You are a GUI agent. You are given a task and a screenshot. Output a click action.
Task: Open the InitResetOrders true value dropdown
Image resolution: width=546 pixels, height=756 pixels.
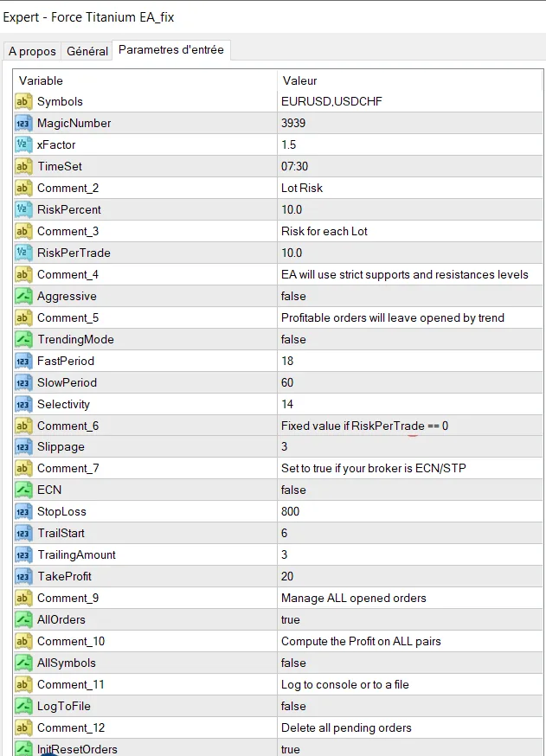(291, 748)
